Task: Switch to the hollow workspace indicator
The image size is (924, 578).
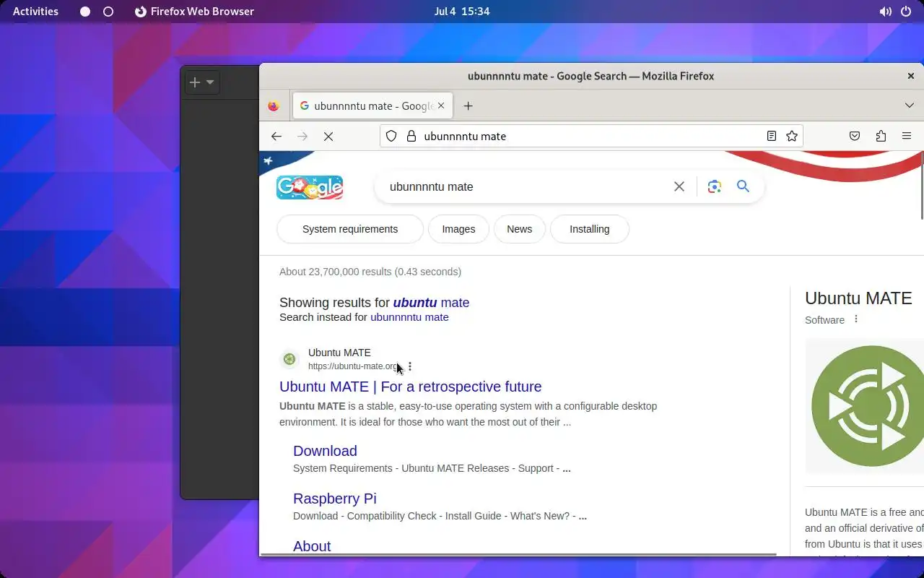Action: (108, 12)
